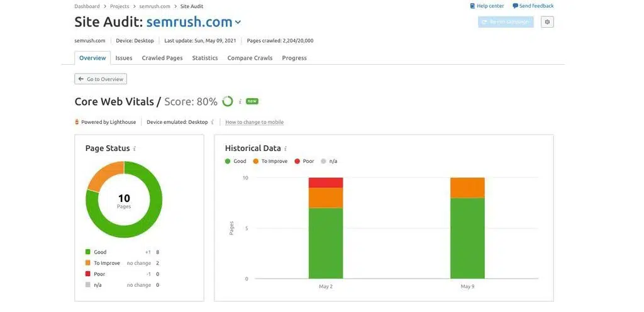Toggle Good series in Historical Data legend
Image resolution: width=644 pixels, height=312 pixels.
tap(236, 161)
